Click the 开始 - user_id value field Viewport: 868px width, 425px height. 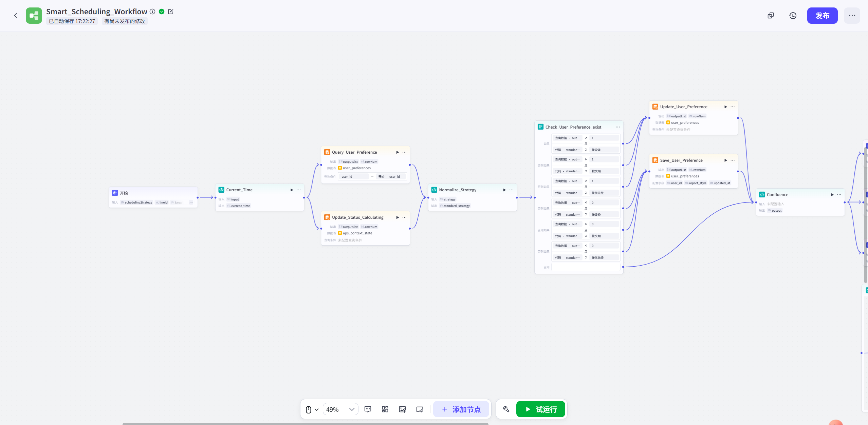click(391, 177)
